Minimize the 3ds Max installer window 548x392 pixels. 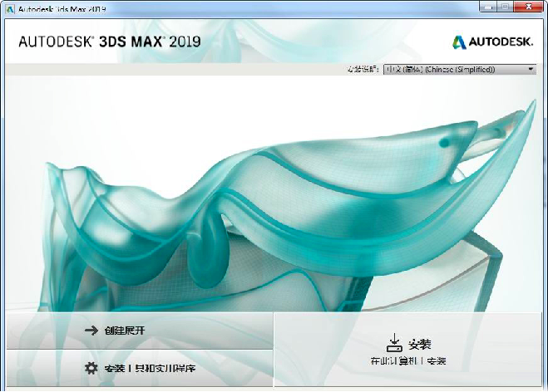tap(488, 7)
